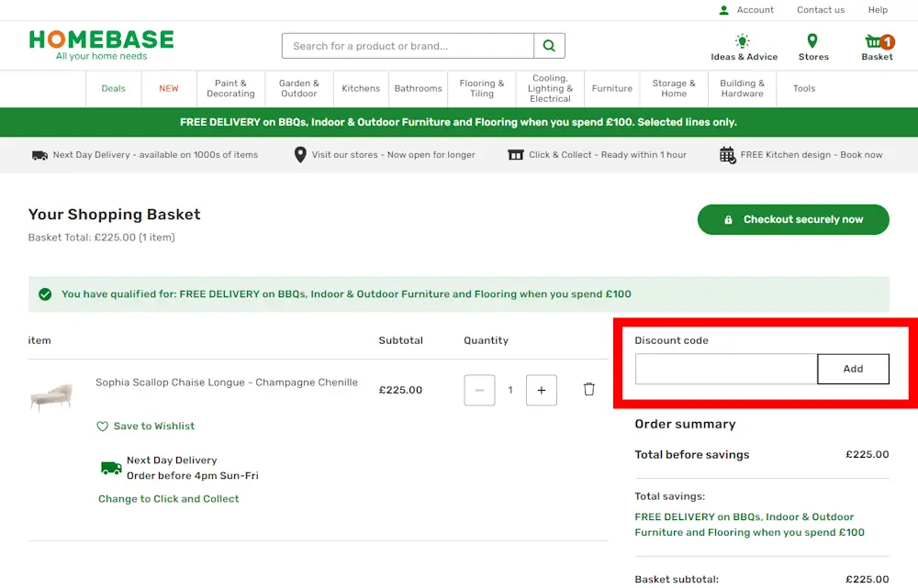Click the Homebase logo
This screenshot has height=588, width=918.
pos(101,45)
